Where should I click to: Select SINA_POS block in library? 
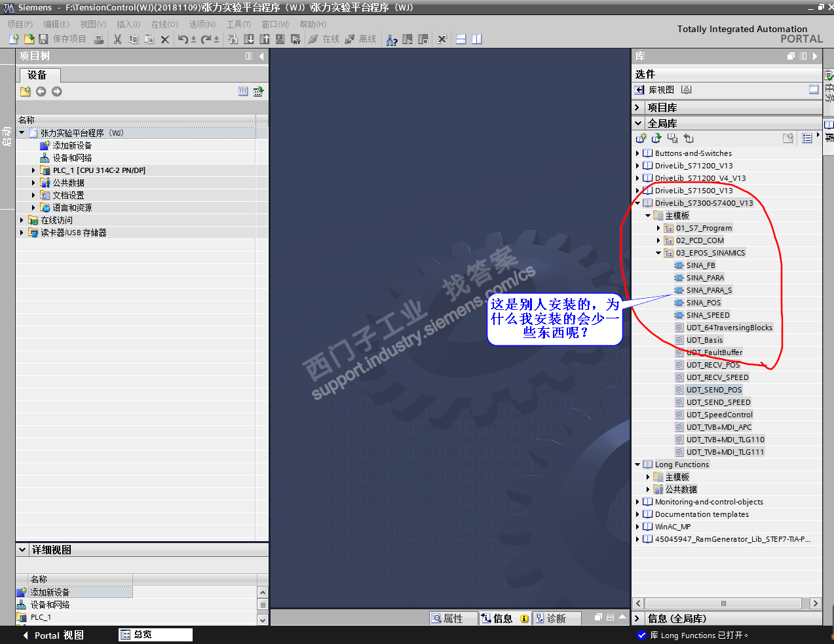point(703,303)
